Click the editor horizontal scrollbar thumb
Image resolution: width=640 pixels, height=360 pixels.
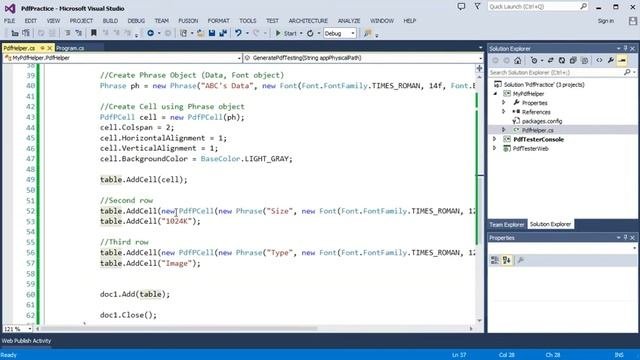[x=178, y=328]
